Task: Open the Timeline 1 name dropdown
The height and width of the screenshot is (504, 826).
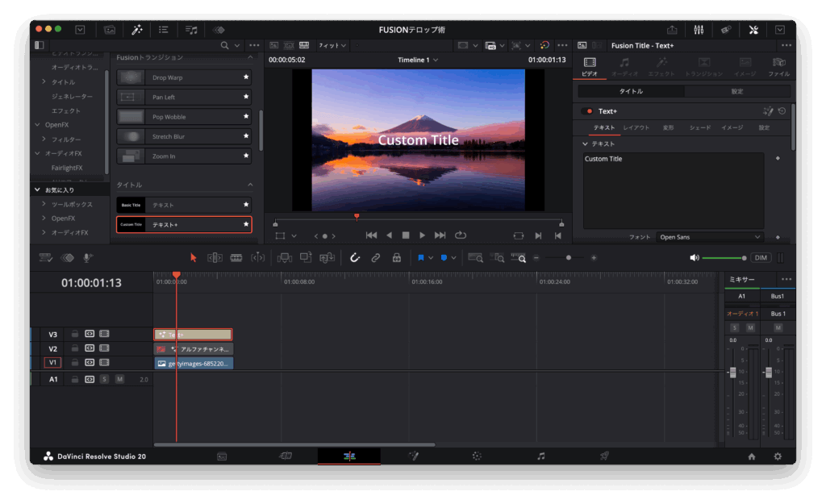Action: pos(418,60)
